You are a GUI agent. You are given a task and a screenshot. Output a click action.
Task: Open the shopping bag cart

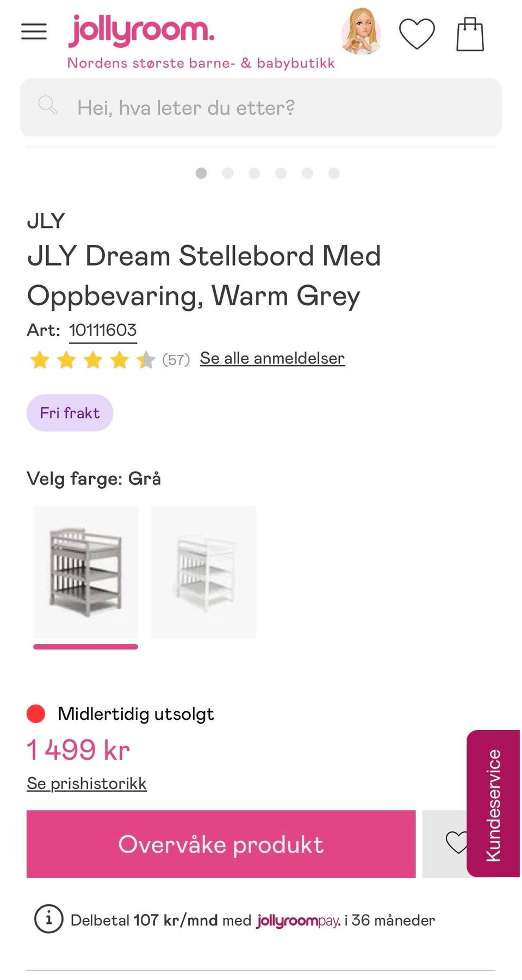point(470,34)
